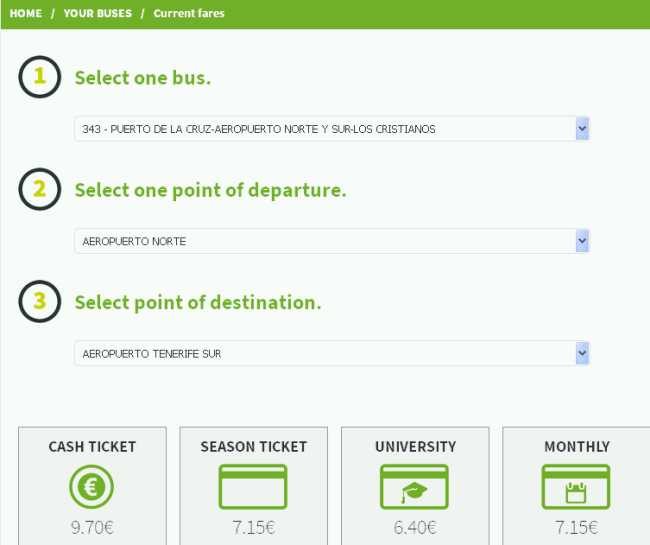Click the Current fares breadcrumb item
650x545 pixels.
pos(189,13)
